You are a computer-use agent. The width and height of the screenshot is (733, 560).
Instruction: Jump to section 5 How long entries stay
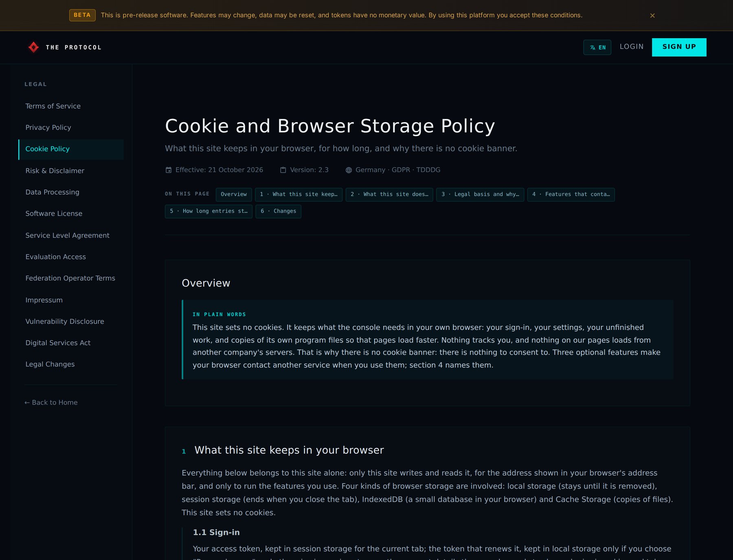click(208, 211)
